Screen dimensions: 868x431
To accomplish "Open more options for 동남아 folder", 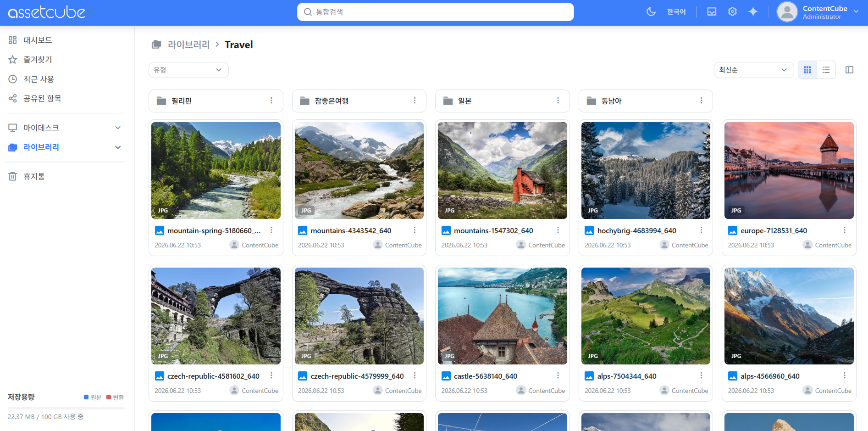I will click(701, 101).
